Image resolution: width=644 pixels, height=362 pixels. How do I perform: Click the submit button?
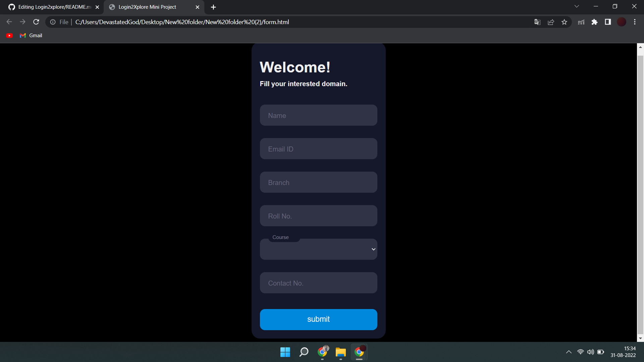coord(318,319)
